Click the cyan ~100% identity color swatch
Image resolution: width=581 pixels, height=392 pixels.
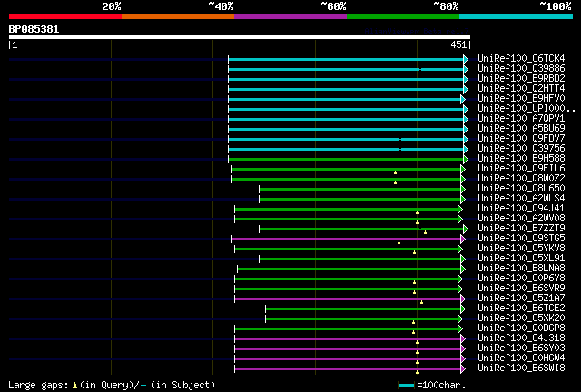click(516, 16)
